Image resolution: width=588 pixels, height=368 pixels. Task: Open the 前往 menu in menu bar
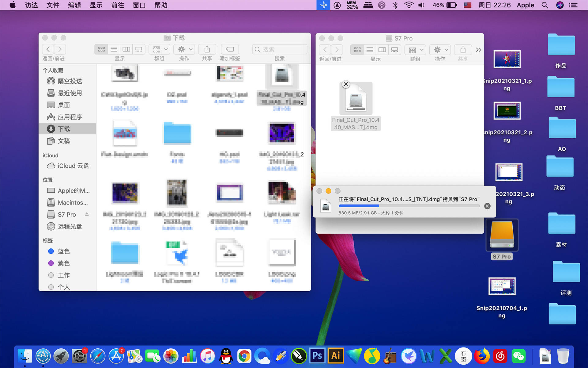[x=118, y=5]
